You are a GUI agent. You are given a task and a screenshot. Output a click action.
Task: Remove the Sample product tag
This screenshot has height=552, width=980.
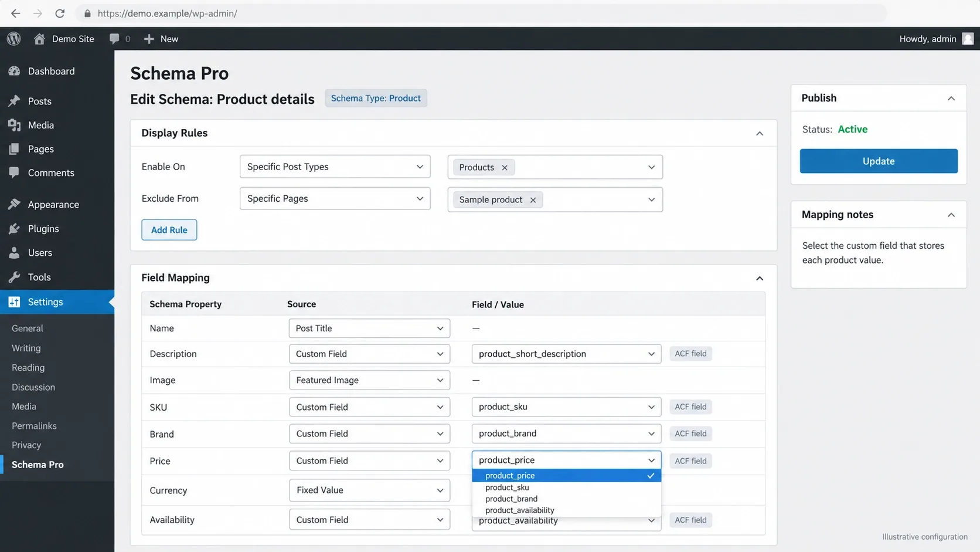[533, 199]
